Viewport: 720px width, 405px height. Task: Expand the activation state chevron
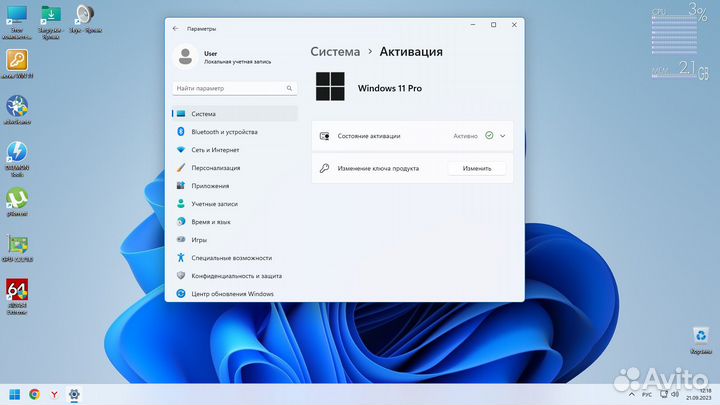503,135
